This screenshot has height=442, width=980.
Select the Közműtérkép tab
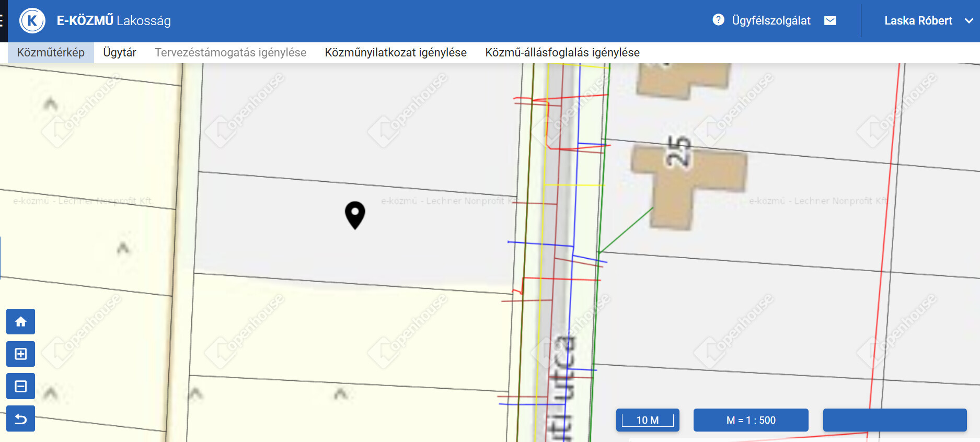click(x=51, y=53)
